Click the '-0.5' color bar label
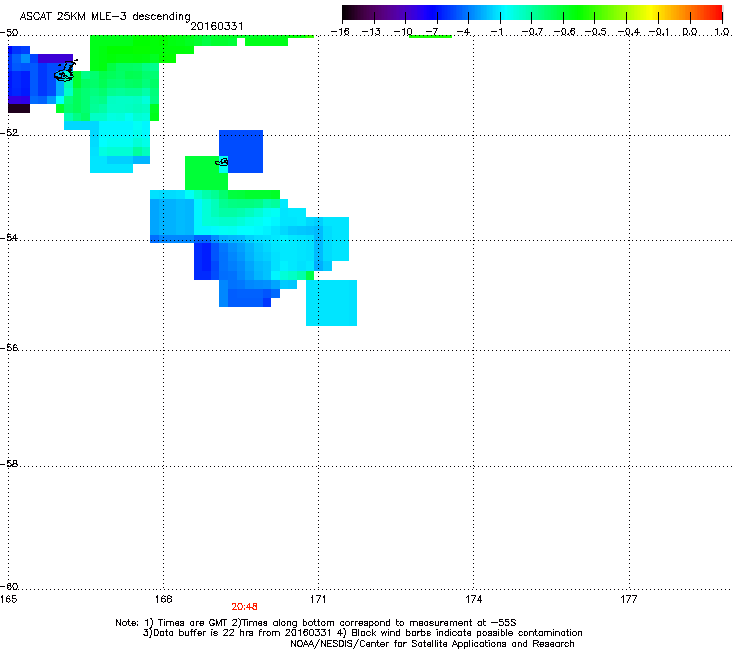The height and width of the screenshot is (650, 740). click(x=596, y=32)
